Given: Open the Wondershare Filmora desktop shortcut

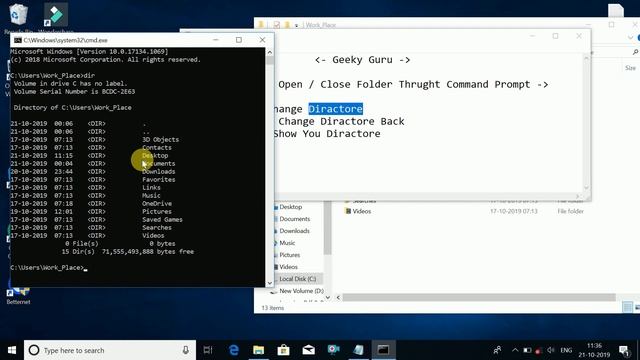Looking at the screenshot, I should (56, 16).
